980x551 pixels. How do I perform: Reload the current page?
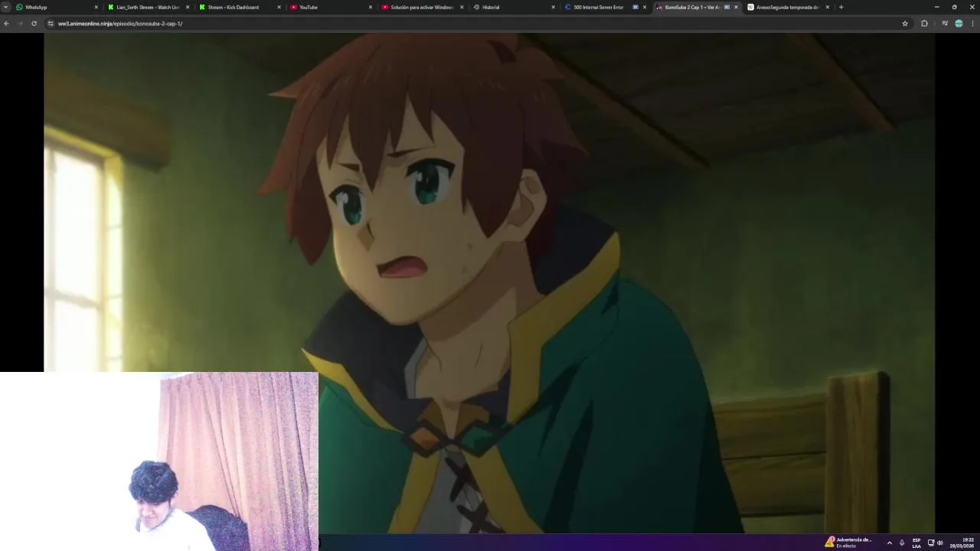pos(34,24)
